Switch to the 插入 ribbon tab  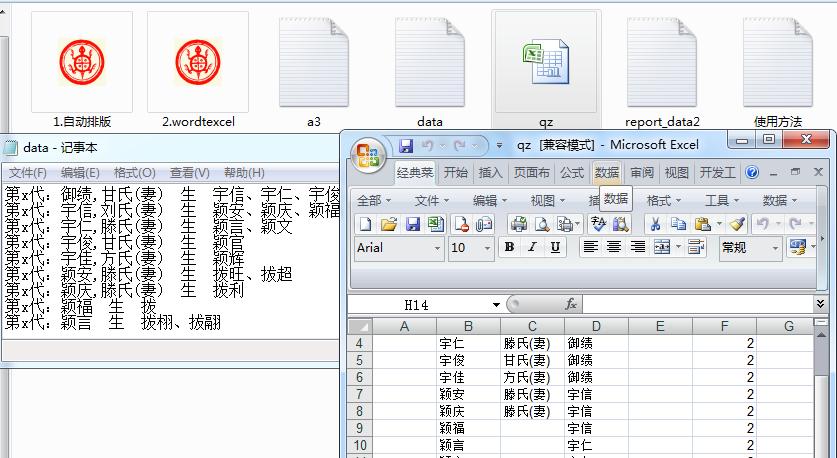point(491,172)
